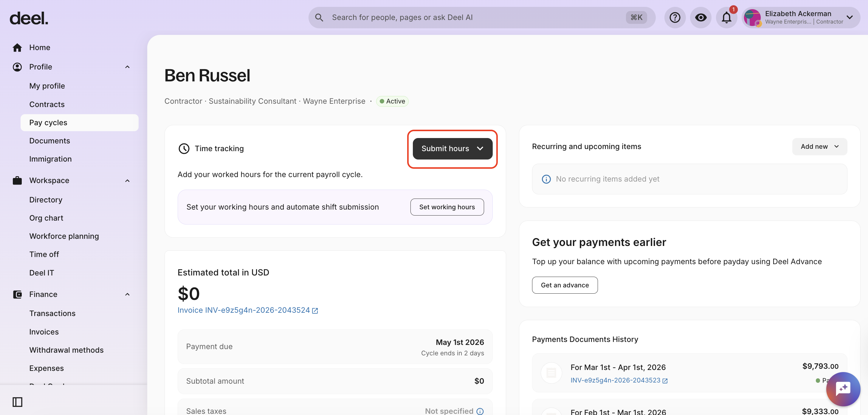Collapse the Profile section chevron
Viewport: 868px width, 415px height.
pyautogui.click(x=127, y=67)
